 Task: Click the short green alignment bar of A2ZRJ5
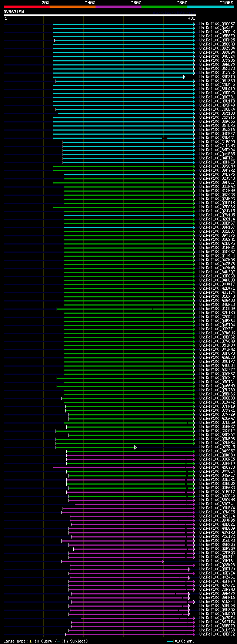pos(96,447)
